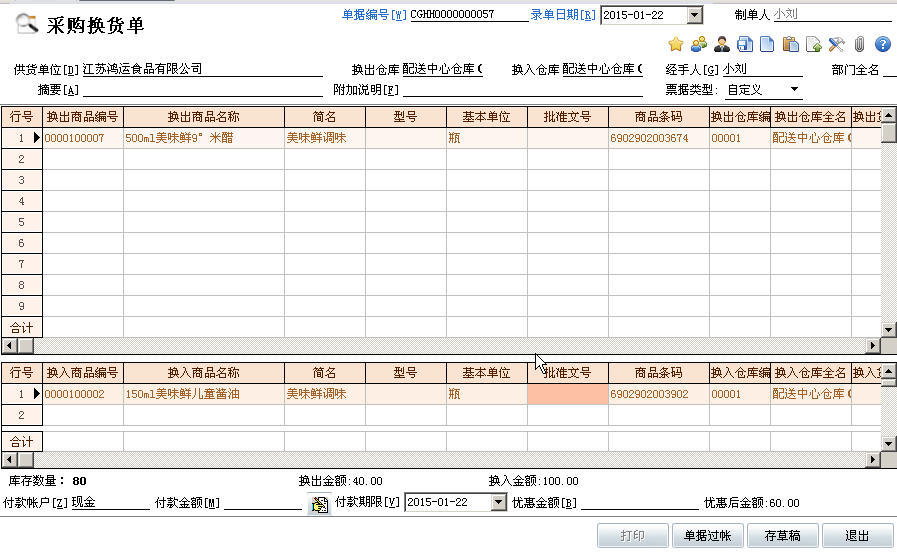Click the small icon beside 付款金额 field
Image resolution: width=897 pixels, height=555 pixels.
[319, 503]
